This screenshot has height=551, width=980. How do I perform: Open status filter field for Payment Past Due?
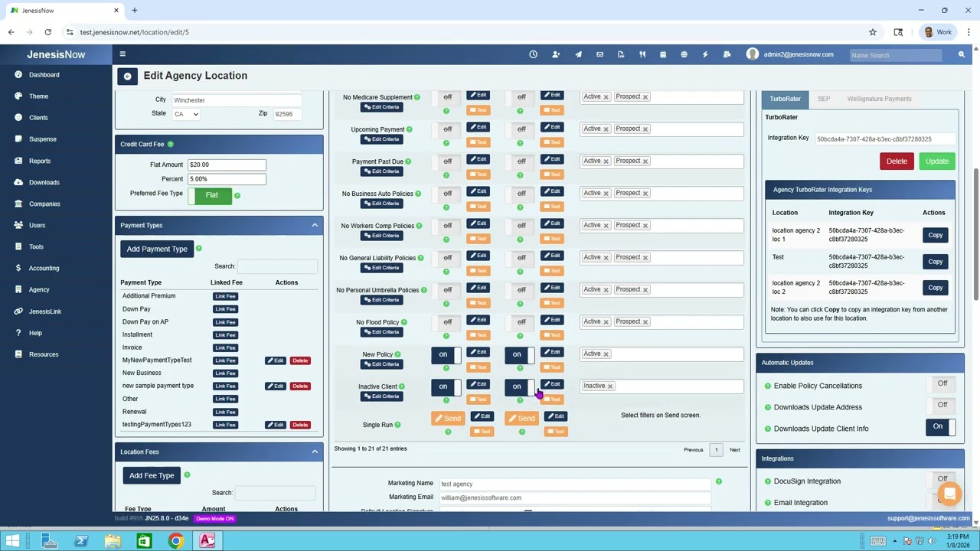coord(661,161)
